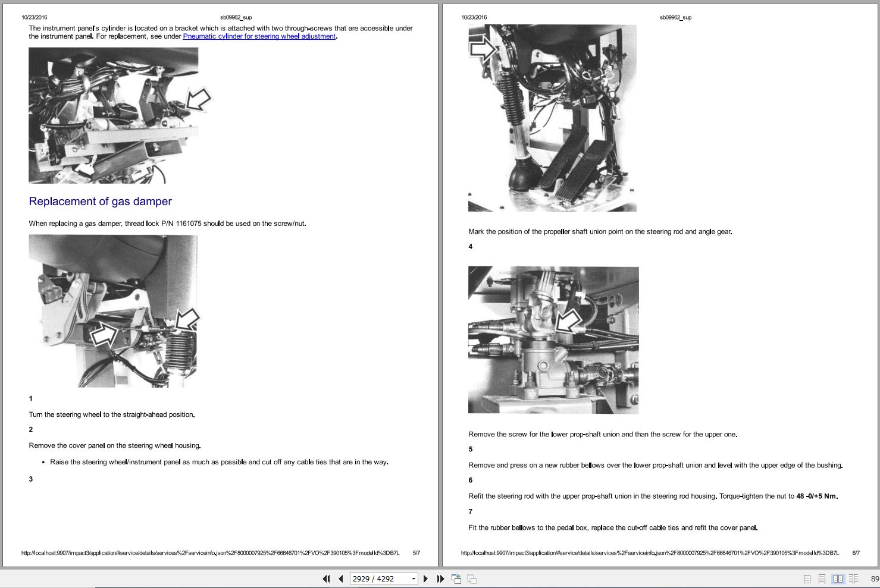Click the gas damper bracket photo
Screen dimensions: 880x588
coord(113,311)
